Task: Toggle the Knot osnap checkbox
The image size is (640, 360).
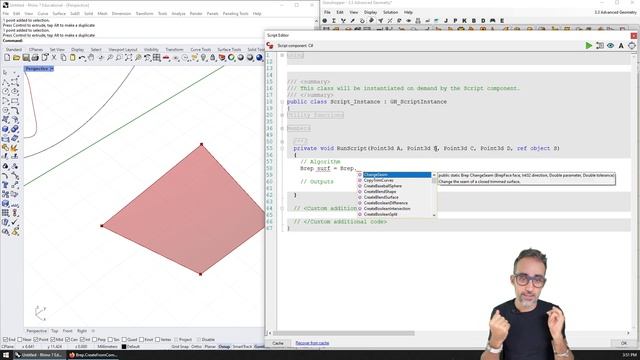Action: [x=141, y=340]
